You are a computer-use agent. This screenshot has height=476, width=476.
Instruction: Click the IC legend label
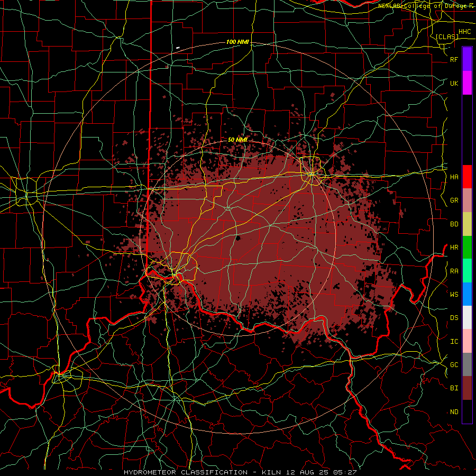click(x=454, y=342)
